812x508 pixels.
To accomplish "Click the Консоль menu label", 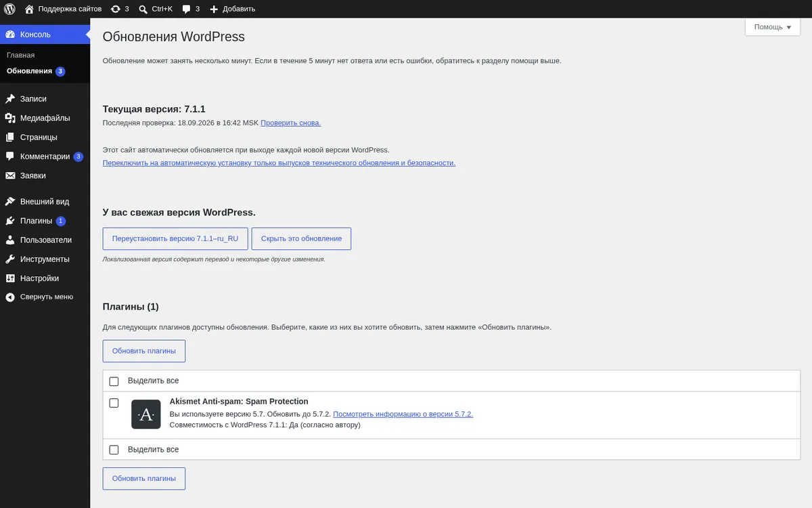I will click(35, 35).
